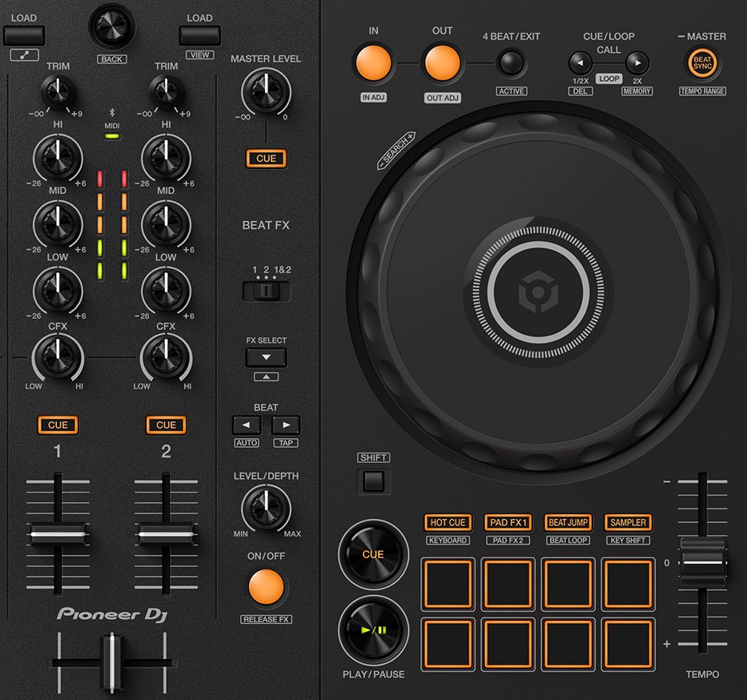This screenshot has width=747, height=700.
Task: Click the channel 2 MID EQ knob
Action: pos(167,224)
